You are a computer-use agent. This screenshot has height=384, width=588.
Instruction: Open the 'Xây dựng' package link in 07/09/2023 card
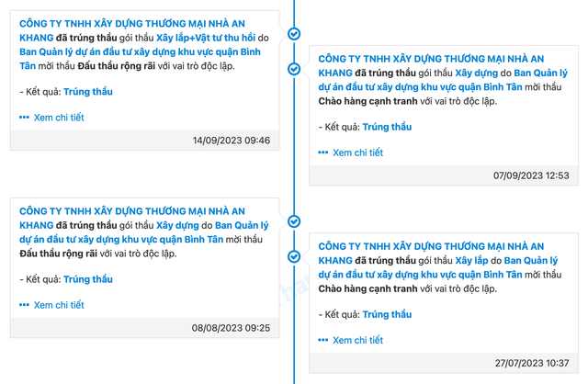tap(476, 72)
